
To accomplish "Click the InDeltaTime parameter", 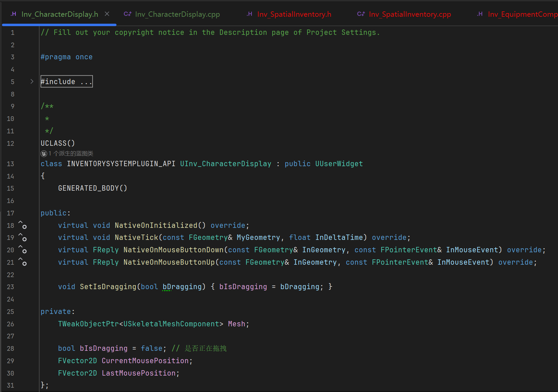I will pos(339,238).
